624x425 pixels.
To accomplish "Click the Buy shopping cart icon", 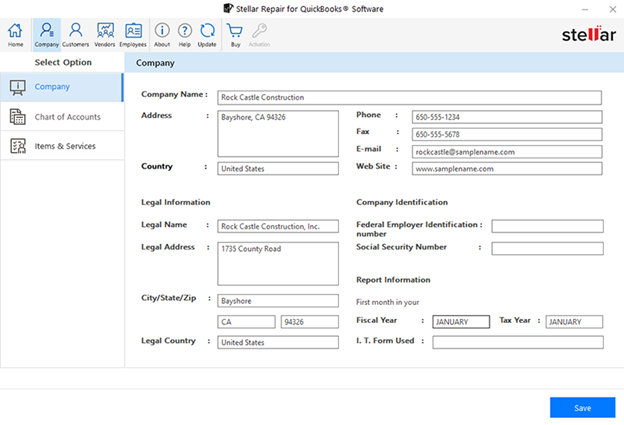I will 235,34.
